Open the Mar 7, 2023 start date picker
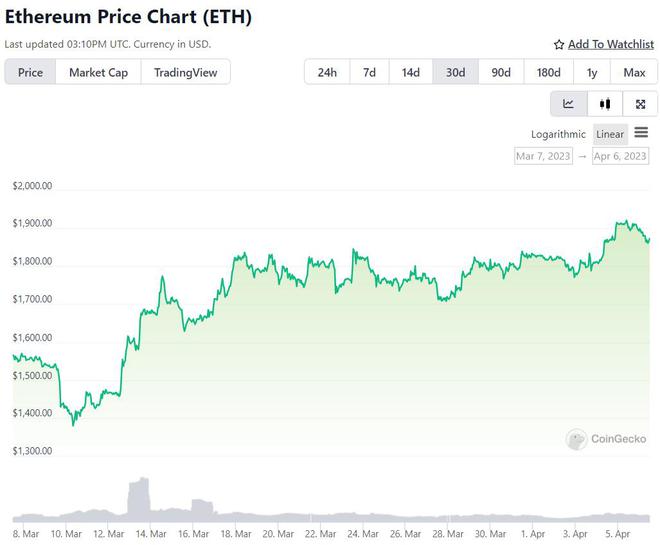This screenshot has height=545, width=660. click(543, 156)
